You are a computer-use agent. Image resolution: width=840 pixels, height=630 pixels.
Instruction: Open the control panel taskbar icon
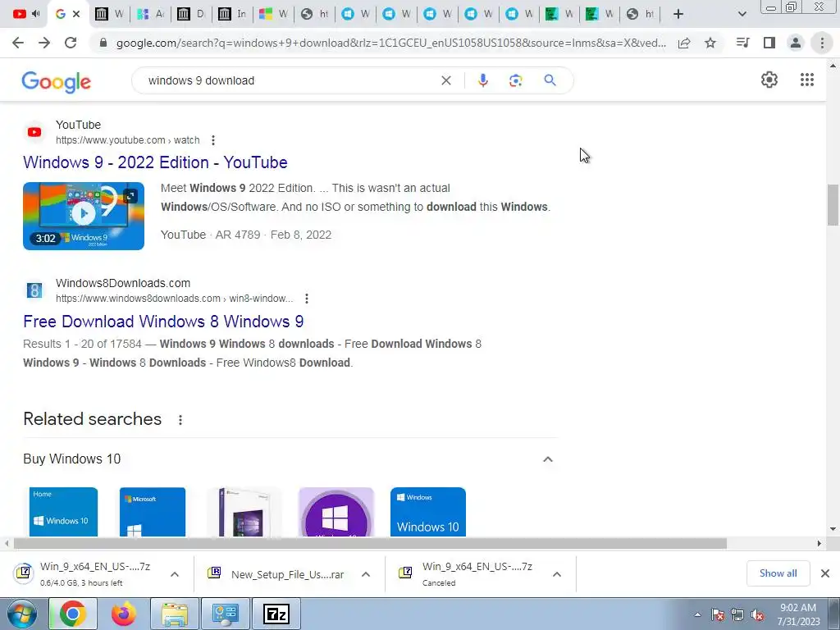226,614
